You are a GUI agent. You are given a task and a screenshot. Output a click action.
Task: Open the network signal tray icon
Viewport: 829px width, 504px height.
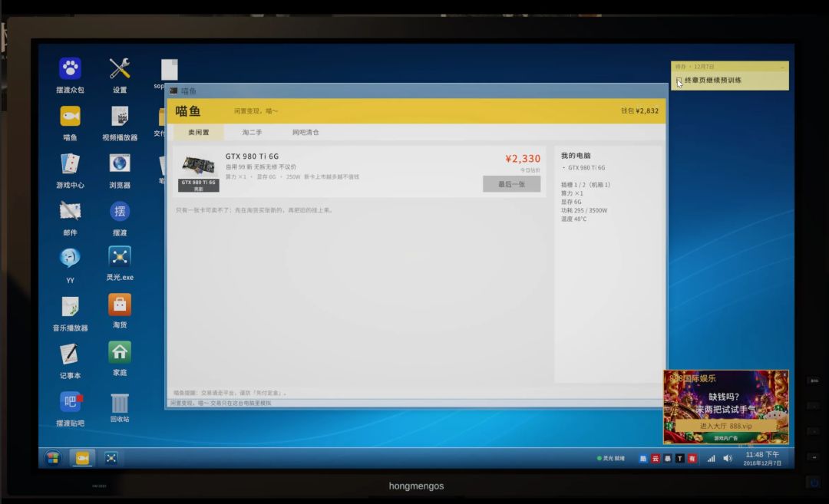click(x=711, y=459)
